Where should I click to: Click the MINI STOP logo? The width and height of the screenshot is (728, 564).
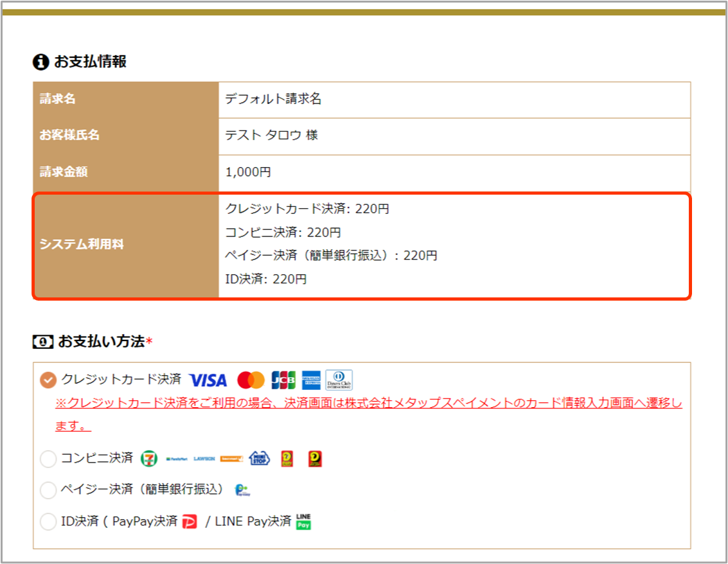259,458
